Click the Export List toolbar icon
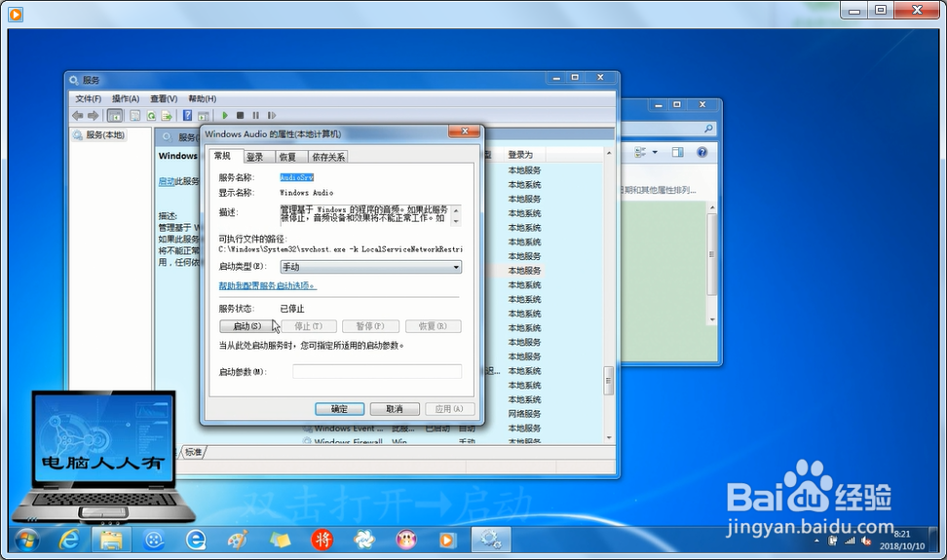The height and width of the screenshot is (560, 947). (168, 115)
